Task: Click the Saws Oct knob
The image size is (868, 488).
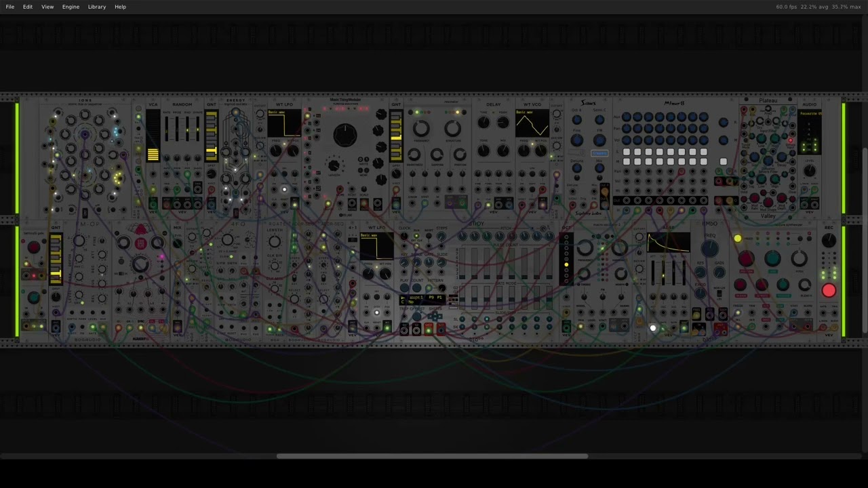Action: [576, 120]
